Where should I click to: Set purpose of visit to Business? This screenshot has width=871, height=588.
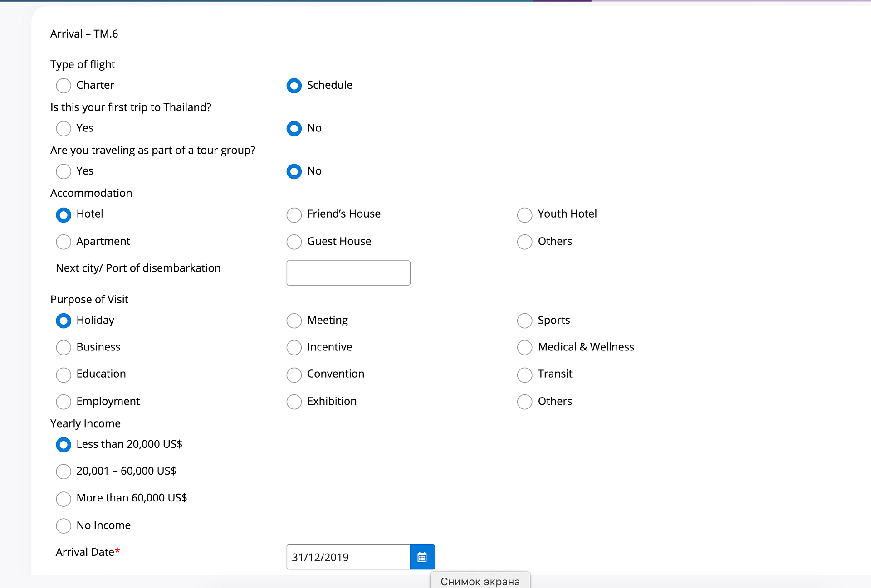[64, 347]
